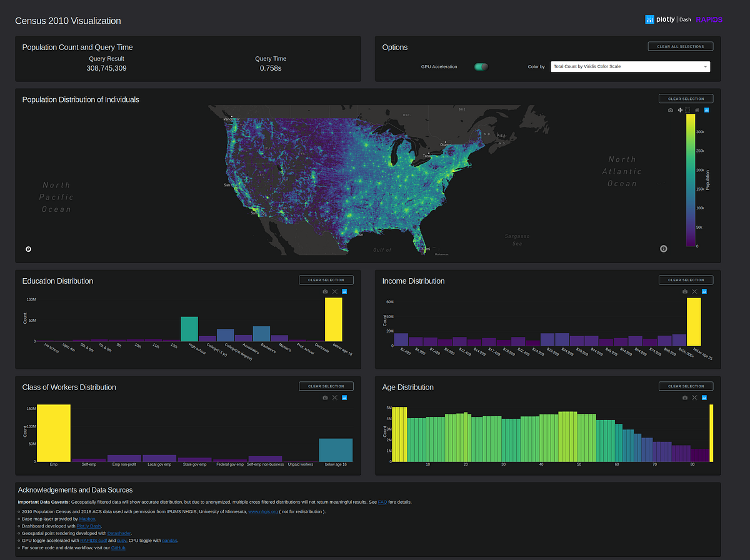Enable box select on Education Distribution chart

tap(335, 291)
